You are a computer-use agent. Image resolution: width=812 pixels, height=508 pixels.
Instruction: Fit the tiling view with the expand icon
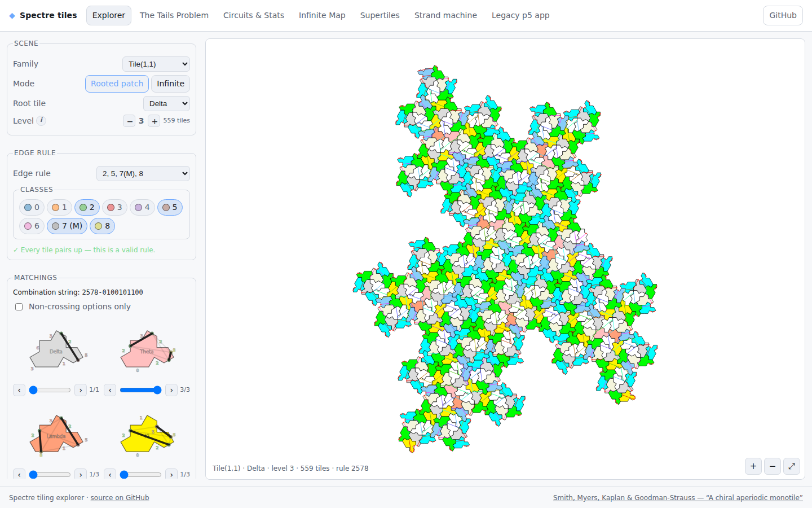(792, 466)
